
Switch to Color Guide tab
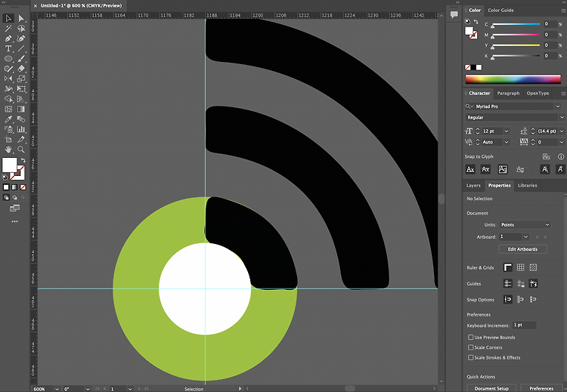click(x=500, y=10)
